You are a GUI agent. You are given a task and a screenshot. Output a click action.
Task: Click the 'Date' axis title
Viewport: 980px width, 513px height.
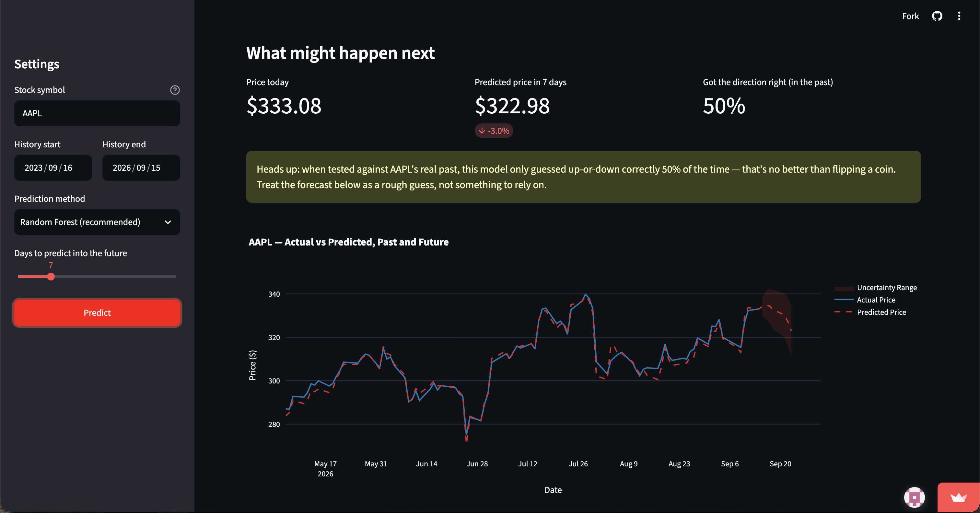553,490
